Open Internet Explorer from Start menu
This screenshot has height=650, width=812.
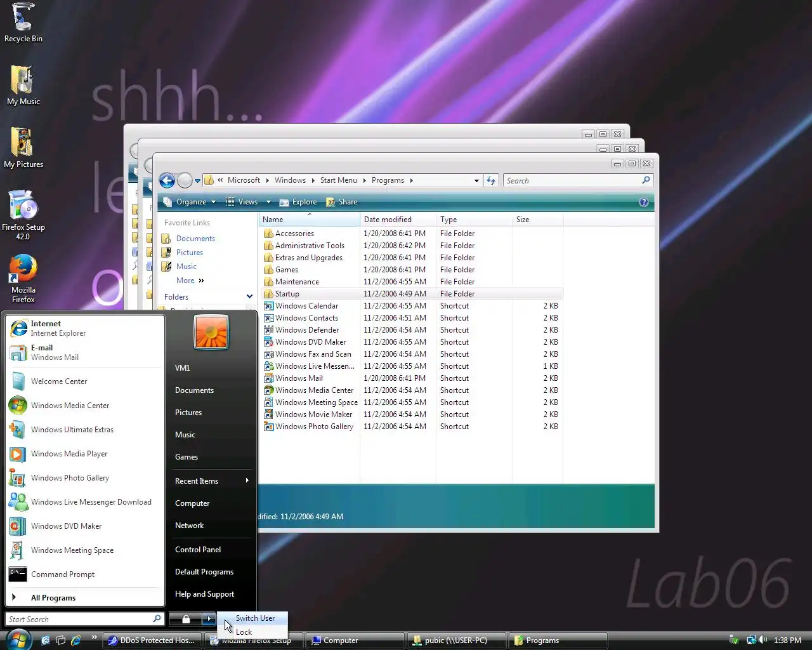[85, 328]
